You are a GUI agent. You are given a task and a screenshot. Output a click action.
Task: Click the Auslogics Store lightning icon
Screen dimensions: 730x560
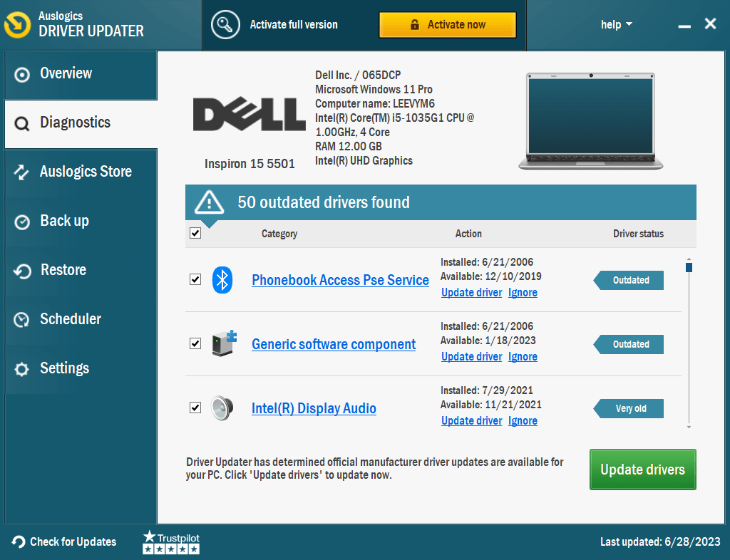[21, 171]
